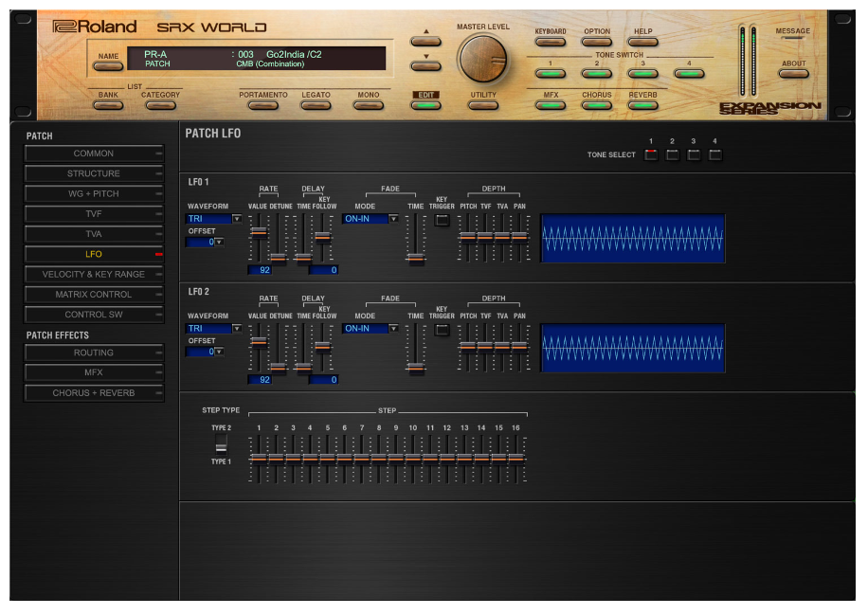The image size is (868, 615).
Task: Toggle the LEGATO switch
Action: pos(316,105)
